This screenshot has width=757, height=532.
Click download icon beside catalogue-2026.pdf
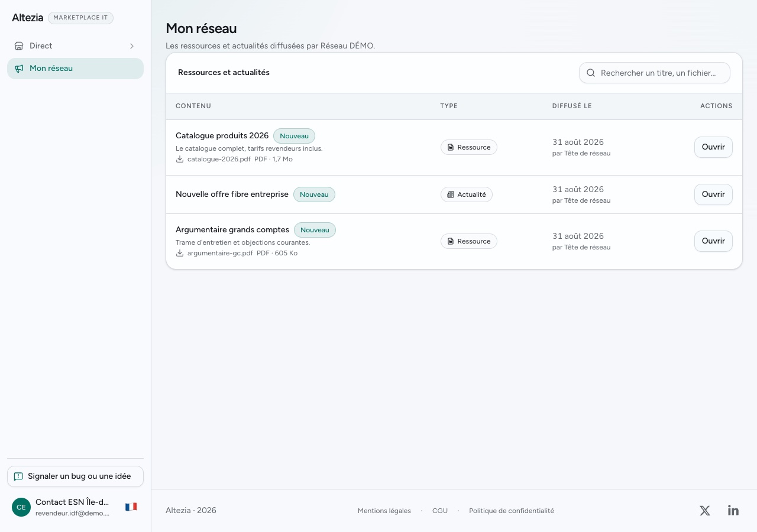(180, 159)
